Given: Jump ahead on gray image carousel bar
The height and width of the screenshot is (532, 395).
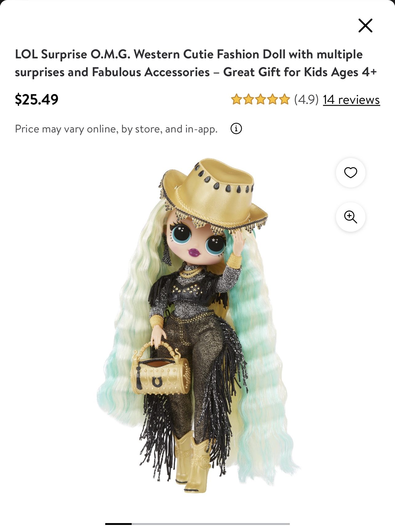Looking at the screenshot, I should coord(211,524).
